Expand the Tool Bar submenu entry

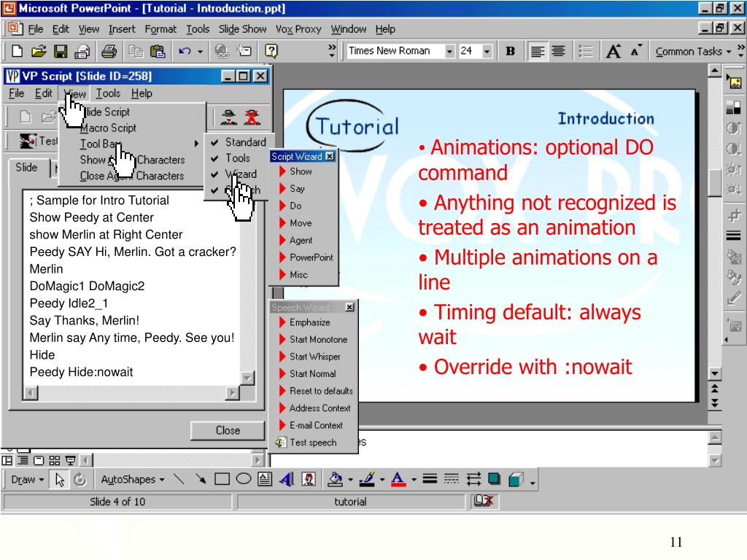[138, 144]
